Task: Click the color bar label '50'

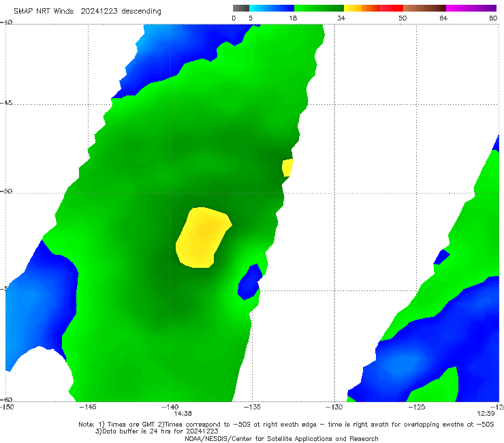Action: pos(403,18)
